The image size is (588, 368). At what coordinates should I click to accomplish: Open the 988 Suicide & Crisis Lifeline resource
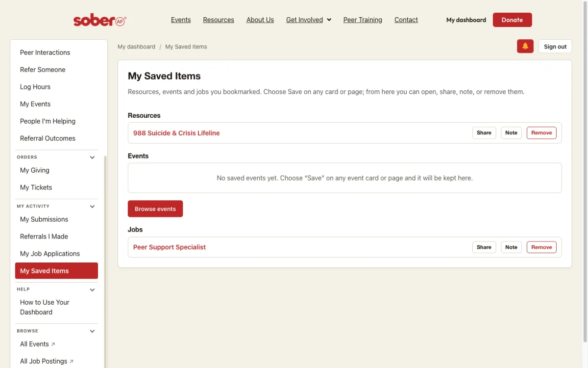(176, 133)
